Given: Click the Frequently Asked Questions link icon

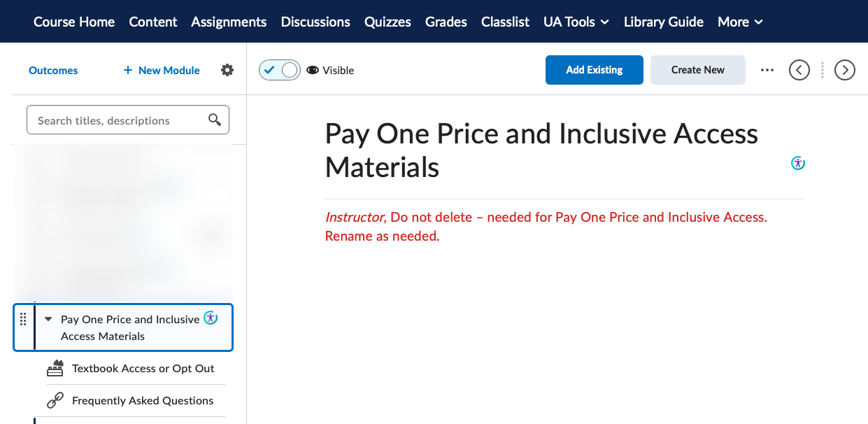Looking at the screenshot, I should [x=55, y=400].
